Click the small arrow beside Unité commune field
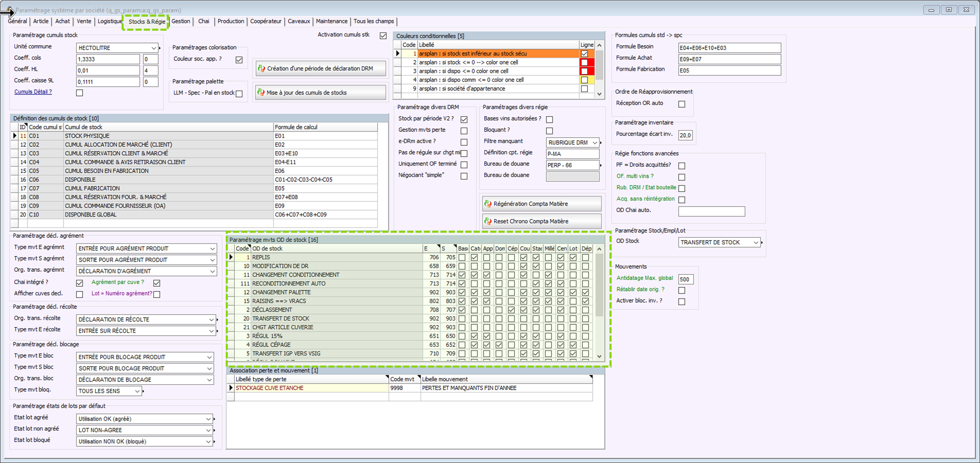The height and width of the screenshot is (463, 980). [x=160, y=48]
